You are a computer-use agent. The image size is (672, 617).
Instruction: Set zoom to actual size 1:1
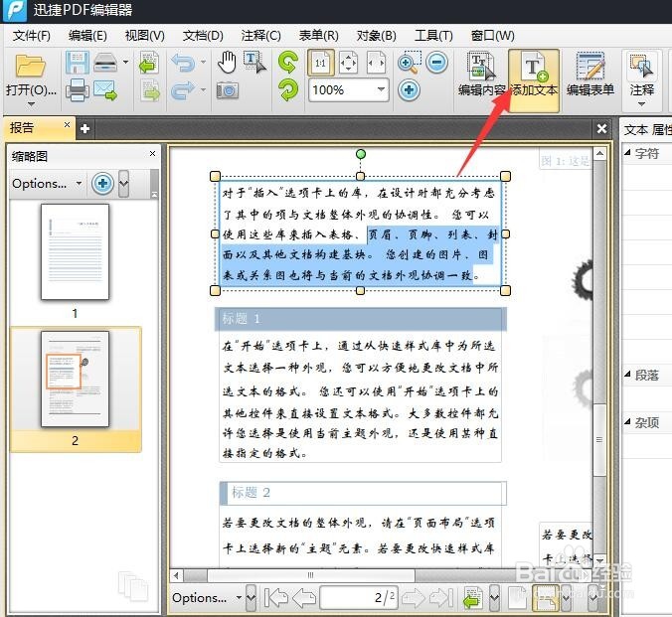coord(320,63)
